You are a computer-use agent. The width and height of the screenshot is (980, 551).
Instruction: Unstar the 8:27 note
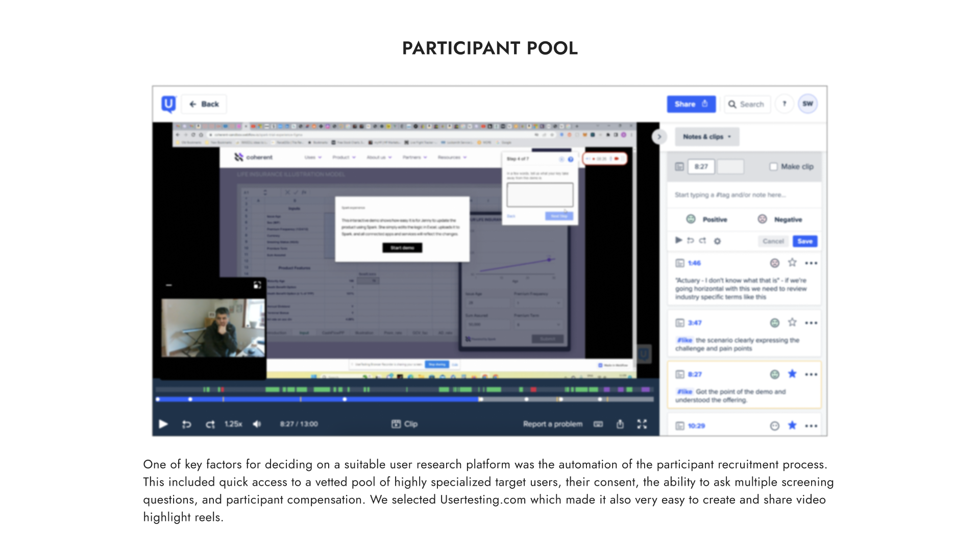coord(792,374)
